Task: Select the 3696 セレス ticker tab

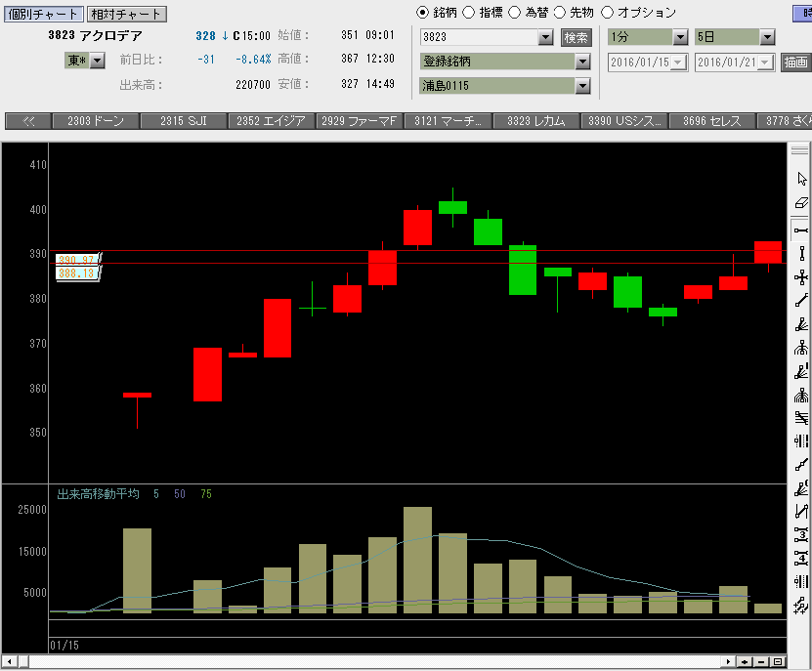Action: (712, 121)
